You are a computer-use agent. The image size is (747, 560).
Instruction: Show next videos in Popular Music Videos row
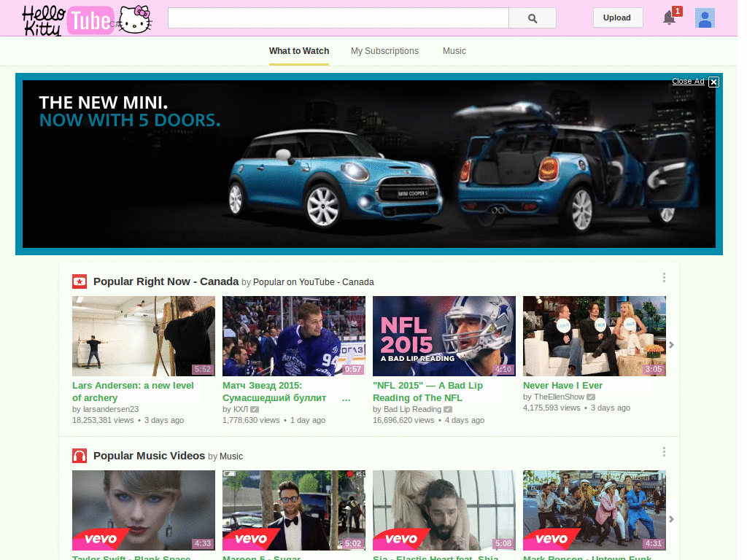[x=671, y=519]
